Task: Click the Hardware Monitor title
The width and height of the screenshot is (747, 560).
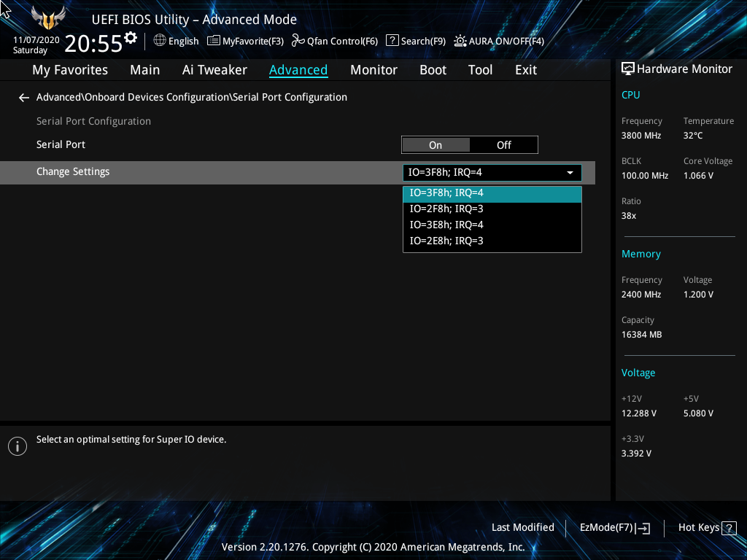Action: pyautogui.click(x=684, y=69)
